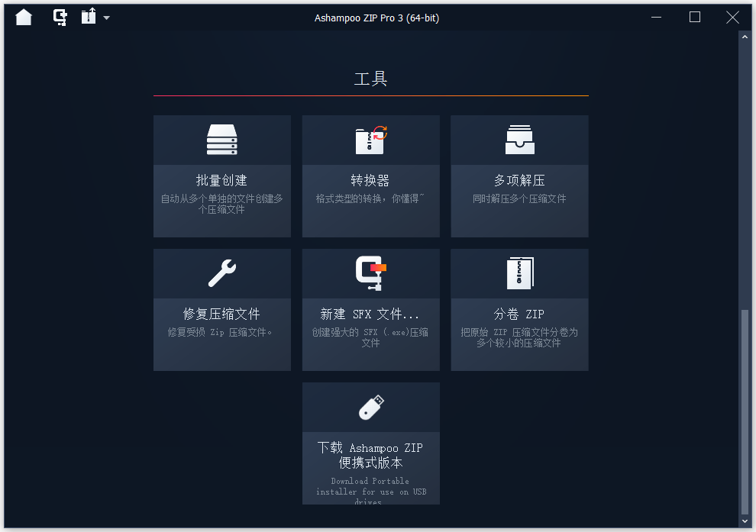Choose the 分卷 ZIP zipped document icon
This screenshot has height=532, width=756.
(520, 273)
